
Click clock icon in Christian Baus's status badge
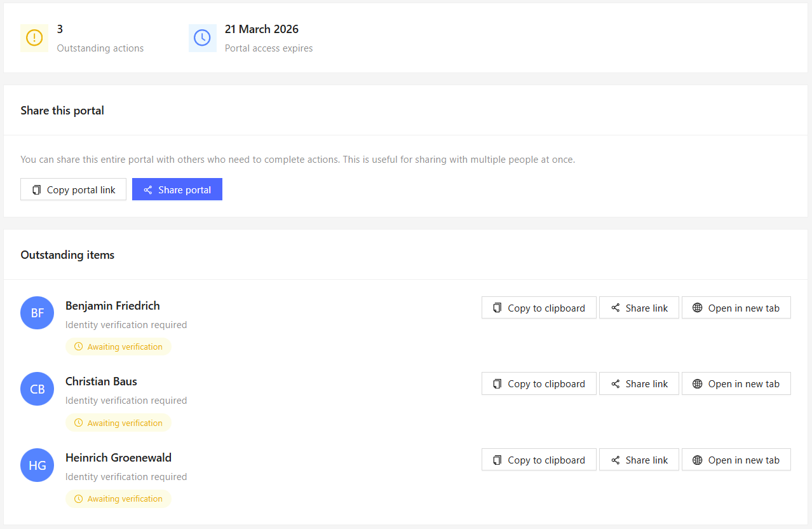click(79, 423)
